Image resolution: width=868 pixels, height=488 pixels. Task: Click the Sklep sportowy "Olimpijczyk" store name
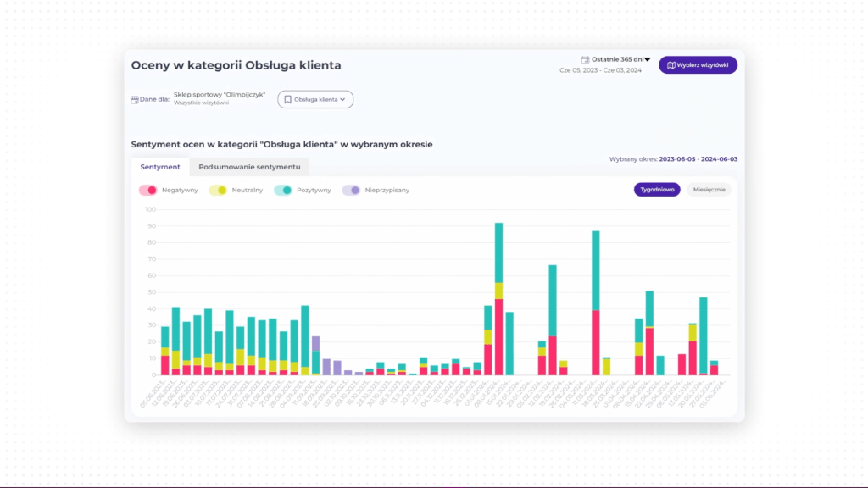(220, 94)
